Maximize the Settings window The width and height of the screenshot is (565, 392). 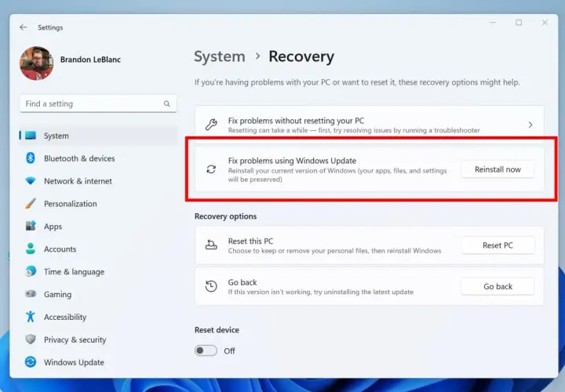519,23
